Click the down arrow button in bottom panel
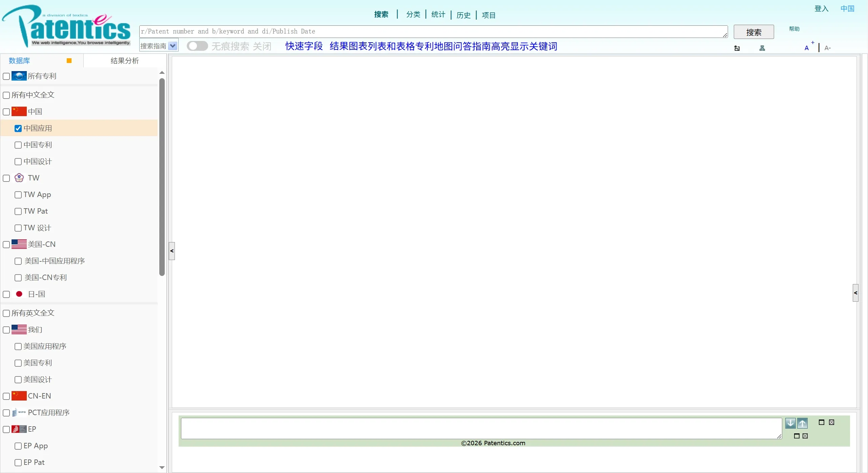 pyautogui.click(x=790, y=423)
